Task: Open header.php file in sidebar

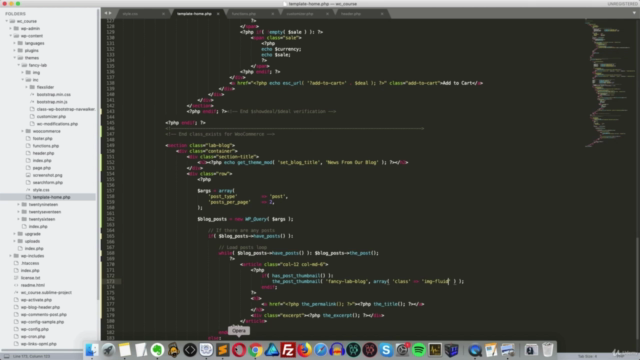Action: 43,153
